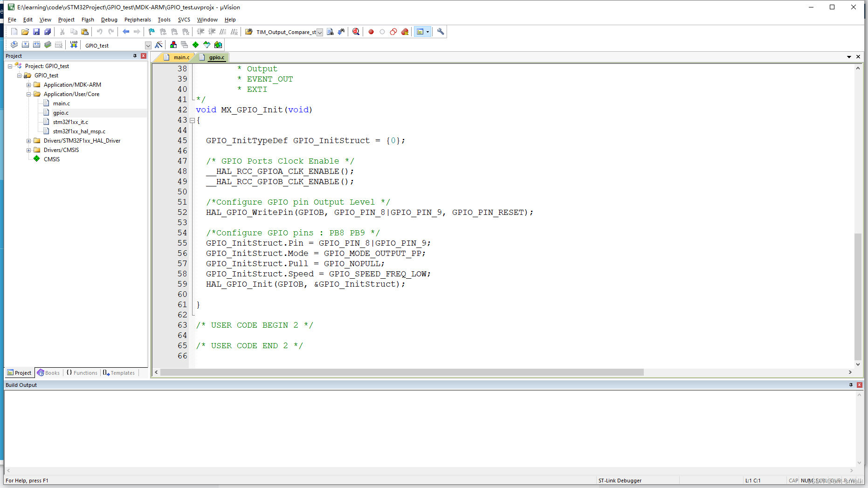The height and width of the screenshot is (488, 868).
Task: Insert a breakpoint using the red circle icon
Action: pyautogui.click(x=371, y=32)
